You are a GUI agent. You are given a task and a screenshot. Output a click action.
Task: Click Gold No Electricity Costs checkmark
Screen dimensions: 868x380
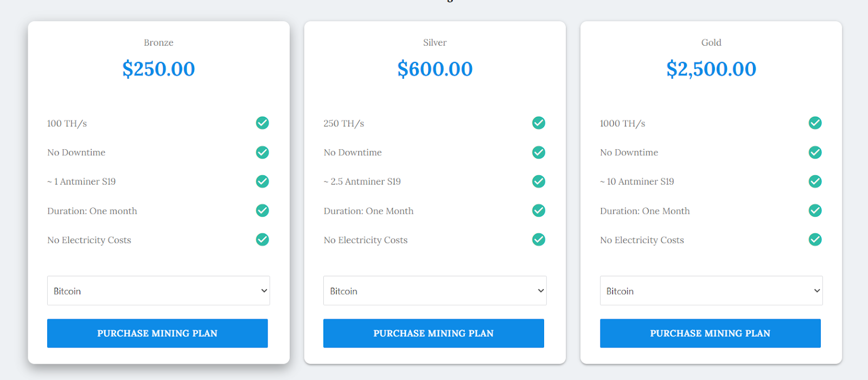pyautogui.click(x=815, y=239)
